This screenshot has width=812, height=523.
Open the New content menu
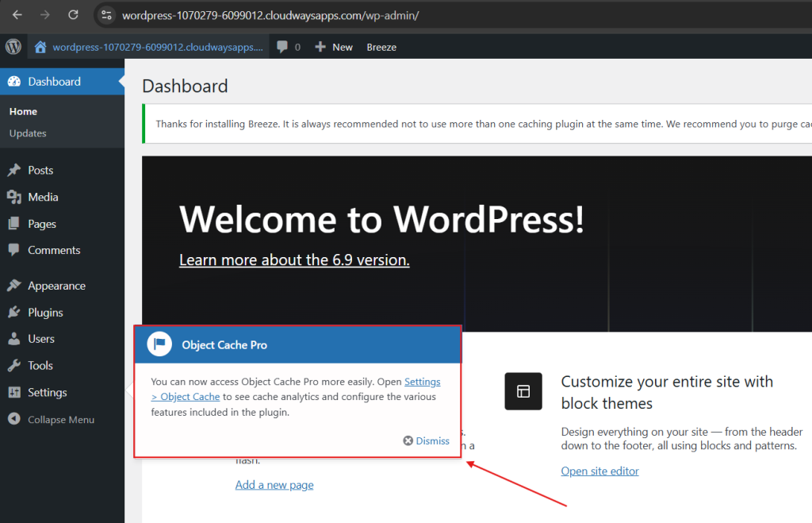tap(343, 47)
